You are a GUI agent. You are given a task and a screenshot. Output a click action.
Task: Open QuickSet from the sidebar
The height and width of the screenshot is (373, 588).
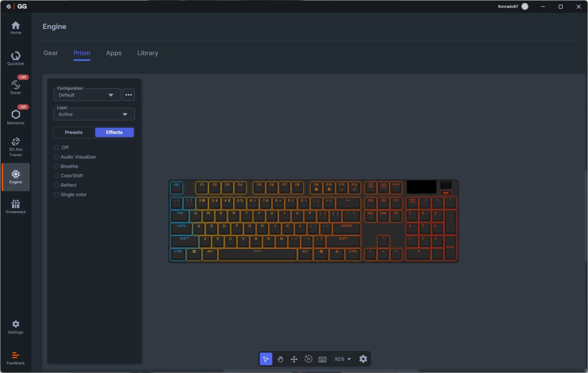click(x=16, y=58)
